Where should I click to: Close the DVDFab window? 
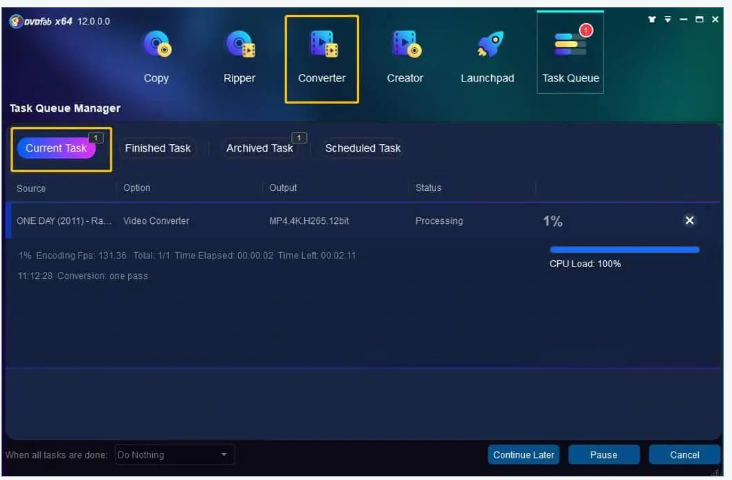[715, 19]
